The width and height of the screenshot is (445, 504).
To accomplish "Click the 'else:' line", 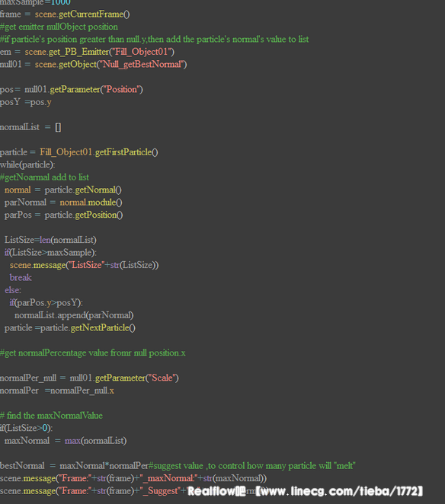I will click(x=13, y=290).
